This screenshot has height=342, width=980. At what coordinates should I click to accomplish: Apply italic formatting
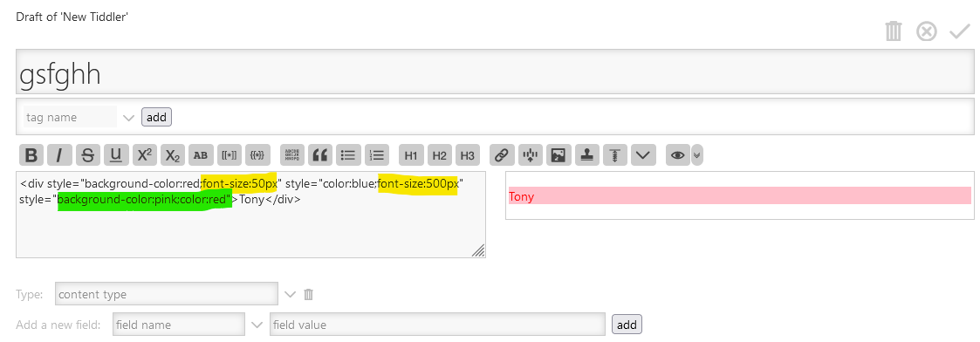60,155
